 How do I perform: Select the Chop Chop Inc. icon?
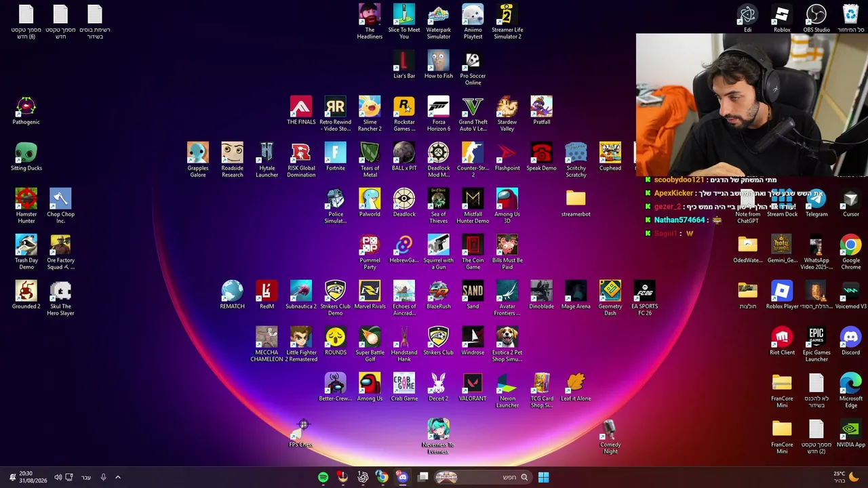click(x=60, y=206)
